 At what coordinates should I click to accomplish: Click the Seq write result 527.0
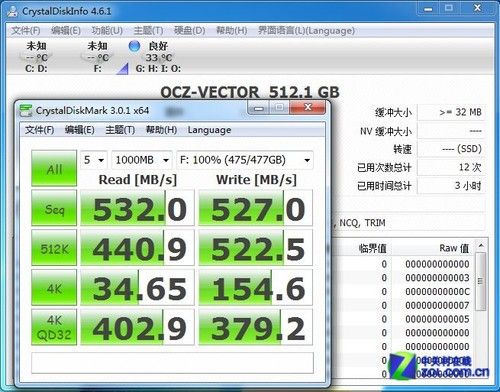click(x=256, y=208)
